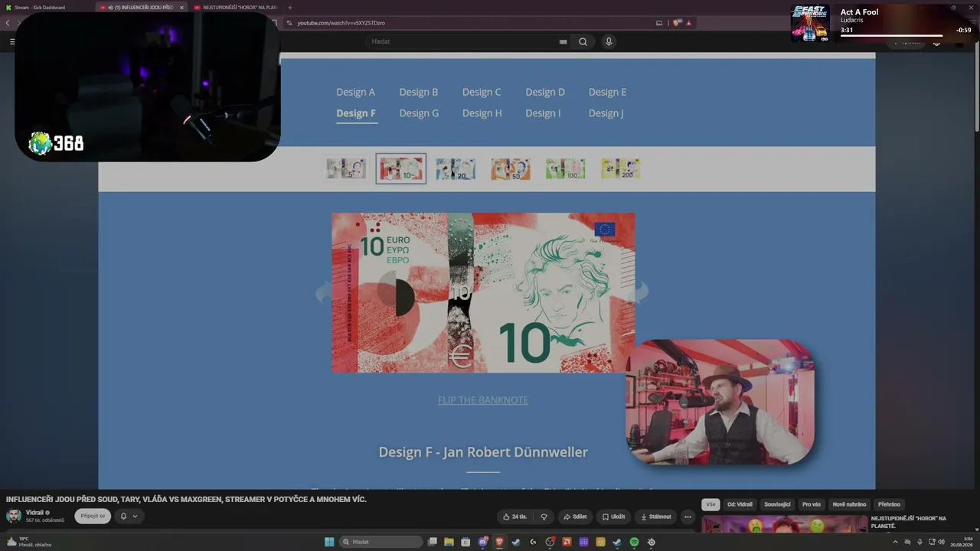Select Design G
The height and width of the screenshot is (551, 980).
pos(419,113)
